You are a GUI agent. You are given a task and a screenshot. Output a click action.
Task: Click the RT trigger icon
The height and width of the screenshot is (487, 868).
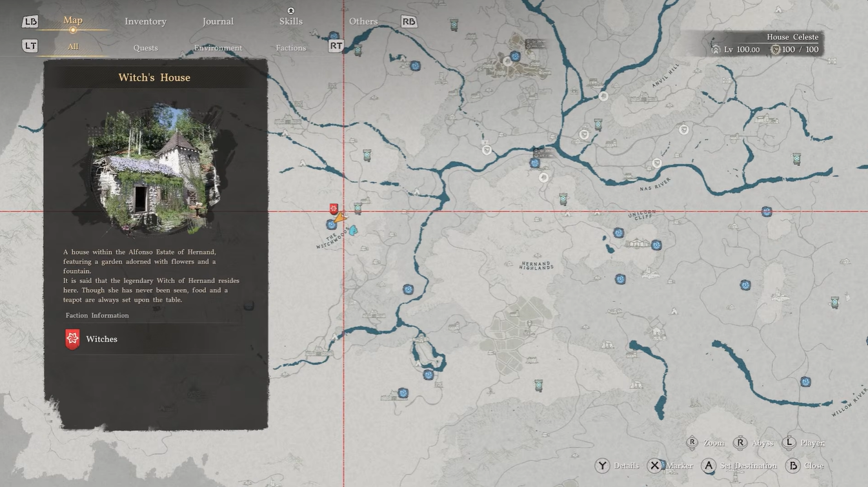tap(336, 46)
